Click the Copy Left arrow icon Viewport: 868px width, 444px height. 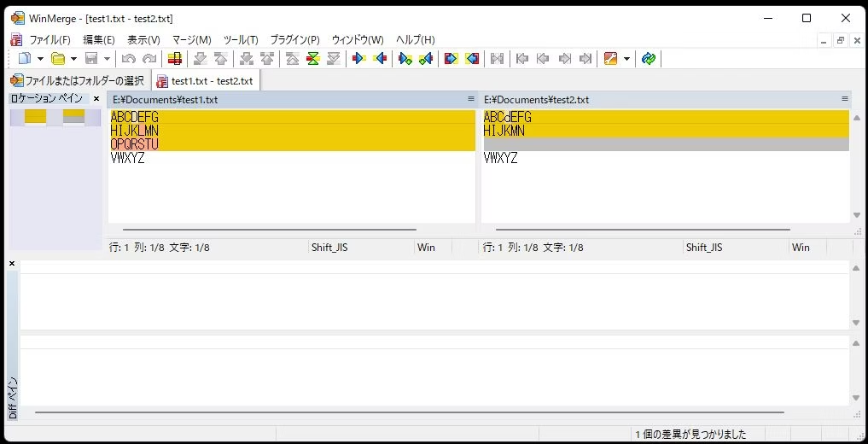pyautogui.click(x=380, y=58)
